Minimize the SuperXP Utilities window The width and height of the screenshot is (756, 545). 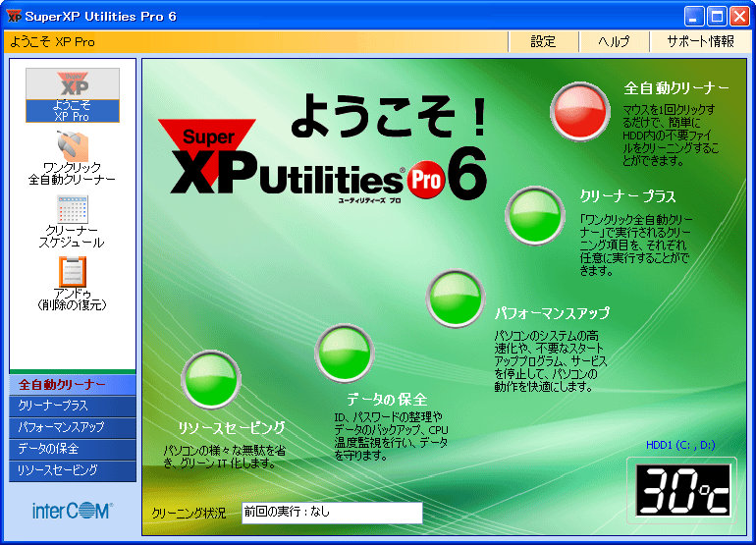click(x=694, y=17)
